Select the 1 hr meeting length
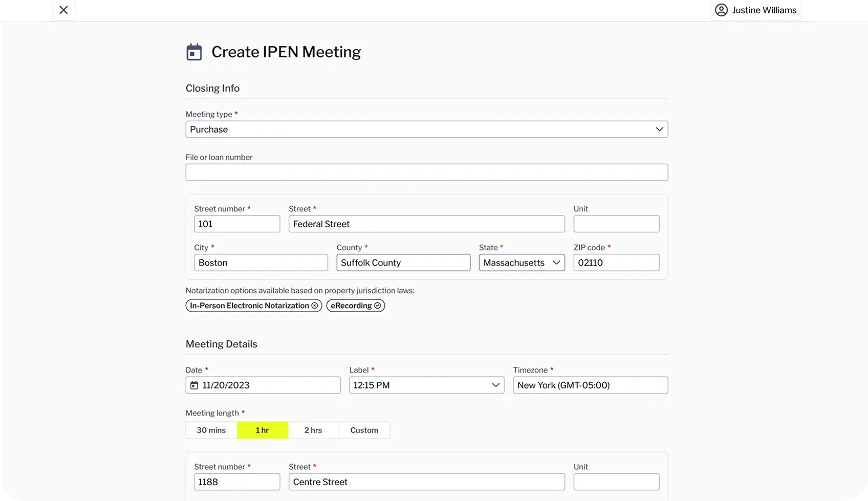868x501 pixels. (x=263, y=430)
